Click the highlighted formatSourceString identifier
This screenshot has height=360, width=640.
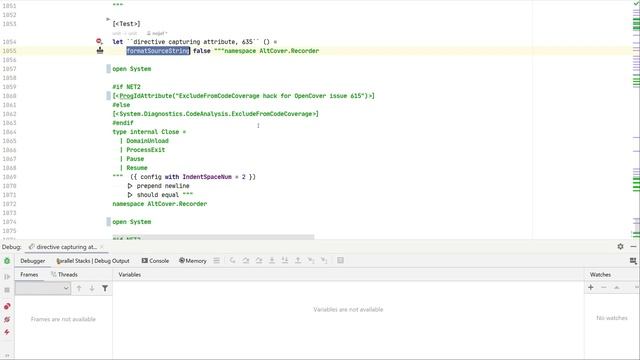point(158,51)
